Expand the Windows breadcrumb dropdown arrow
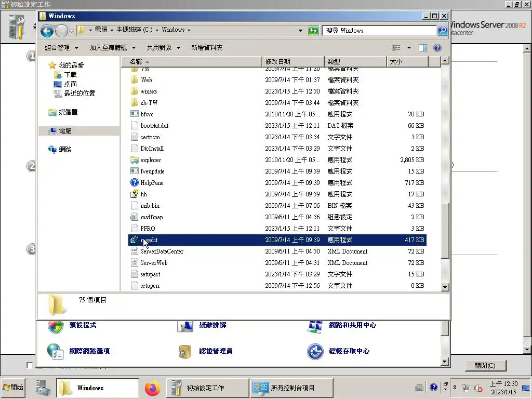532x399 pixels. (189, 30)
